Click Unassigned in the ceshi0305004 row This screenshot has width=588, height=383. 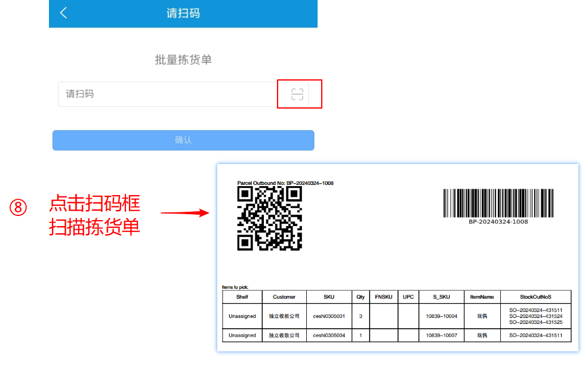click(x=242, y=335)
